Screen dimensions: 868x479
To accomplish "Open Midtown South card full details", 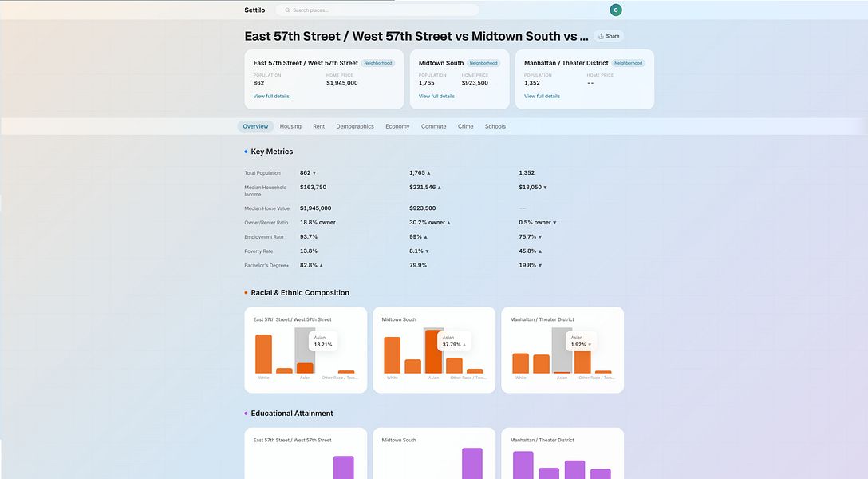I will (436, 97).
